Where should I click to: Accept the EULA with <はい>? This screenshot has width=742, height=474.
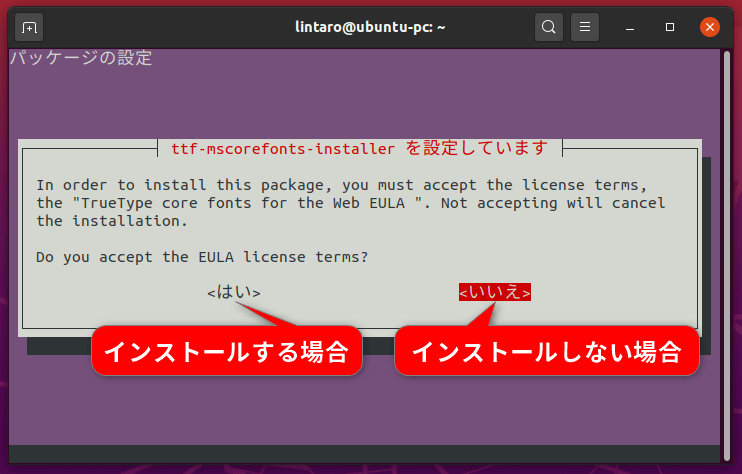[234, 292]
